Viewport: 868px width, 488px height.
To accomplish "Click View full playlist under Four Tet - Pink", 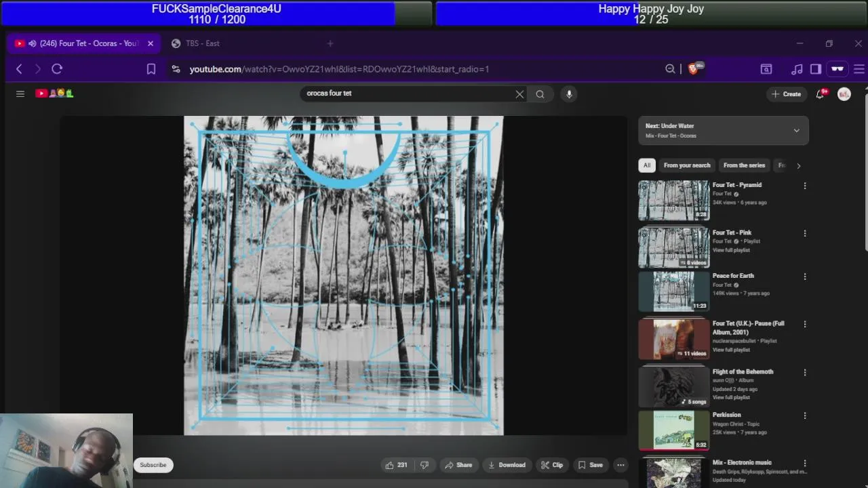I will (x=731, y=250).
